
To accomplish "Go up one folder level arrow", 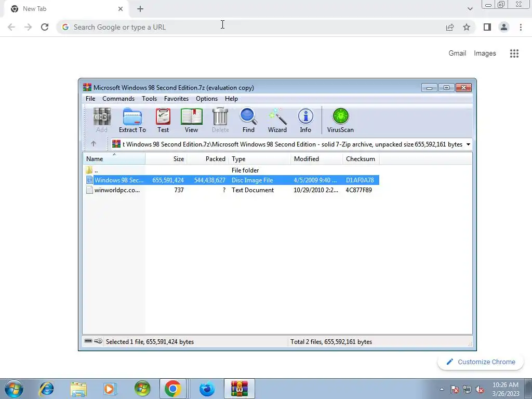I will pyautogui.click(x=94, y=144).
